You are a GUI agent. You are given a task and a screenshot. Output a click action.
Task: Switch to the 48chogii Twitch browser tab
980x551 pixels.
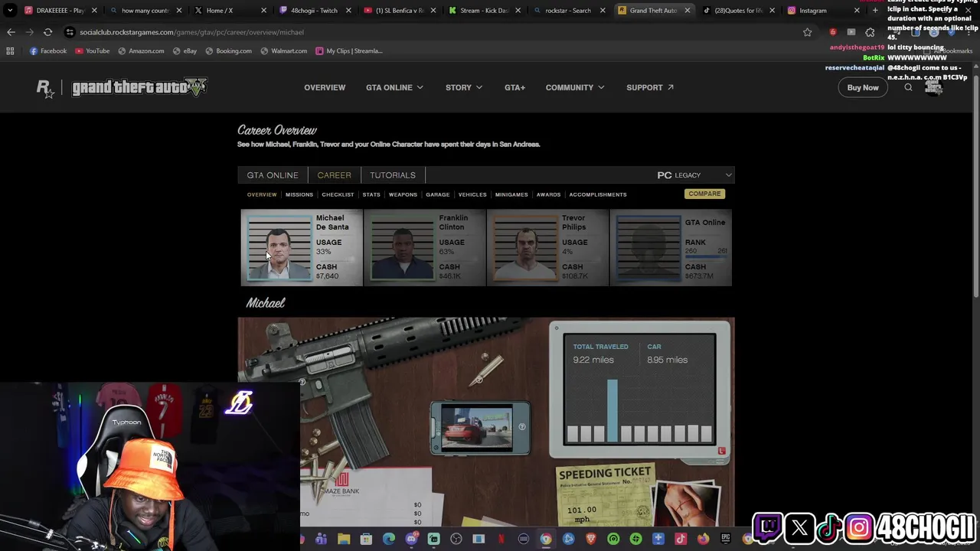click(x=314, y=11)
